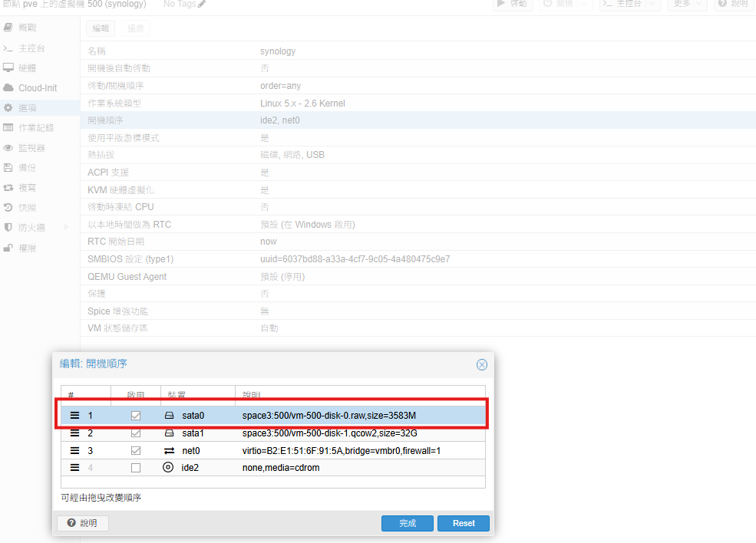Click the pencil icon next to No Tags
Image resolution: width=756 pixels, height=543 pixels.
click(x=202, y=5)
